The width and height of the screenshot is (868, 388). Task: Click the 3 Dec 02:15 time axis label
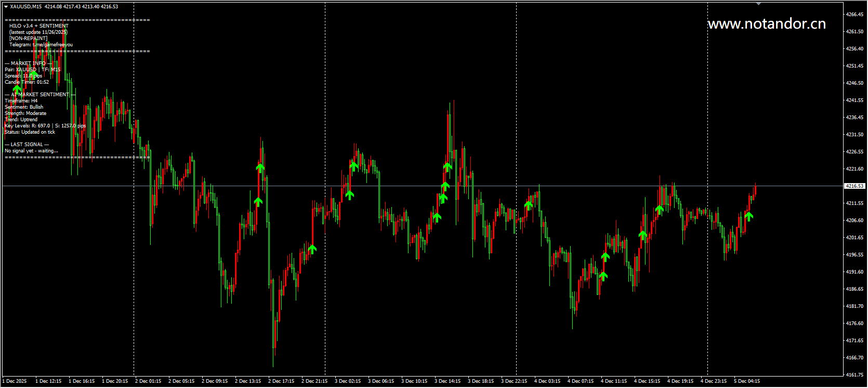tap(348, 381)
